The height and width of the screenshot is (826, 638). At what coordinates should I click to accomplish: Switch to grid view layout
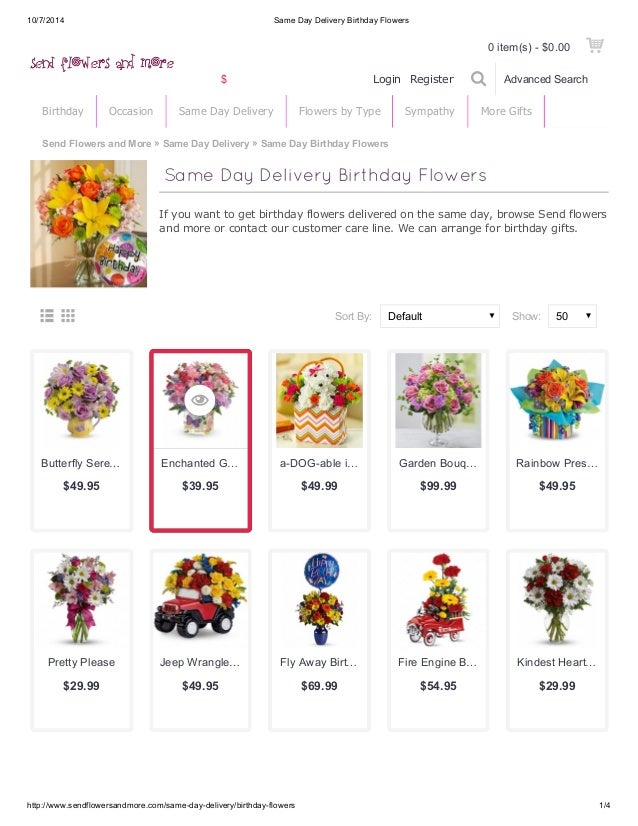click(68, 316)
